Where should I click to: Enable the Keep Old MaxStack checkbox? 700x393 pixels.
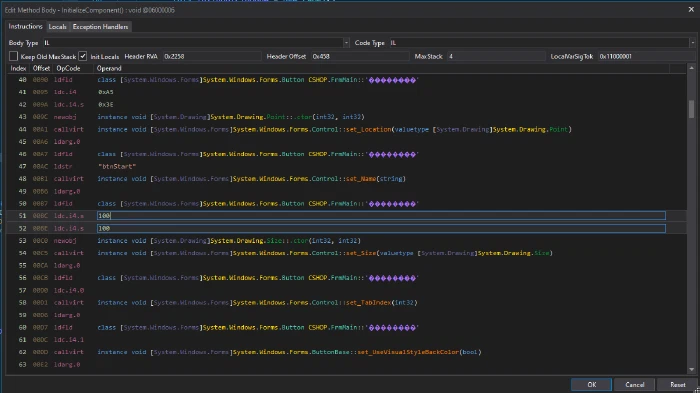click(x=13, y=56)
